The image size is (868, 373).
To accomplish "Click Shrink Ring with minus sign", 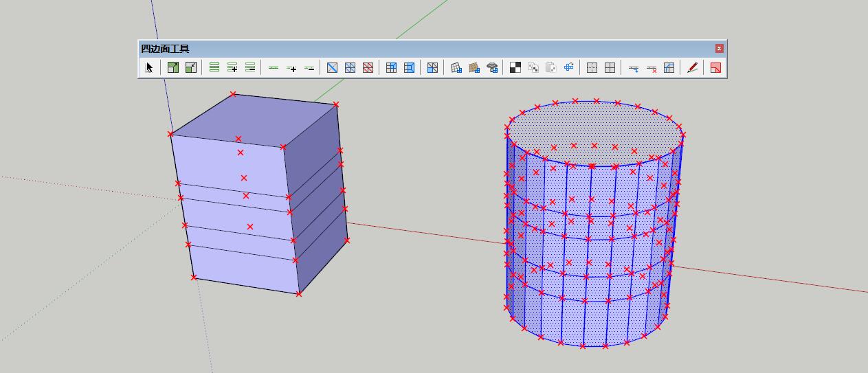I will point(250,67).
